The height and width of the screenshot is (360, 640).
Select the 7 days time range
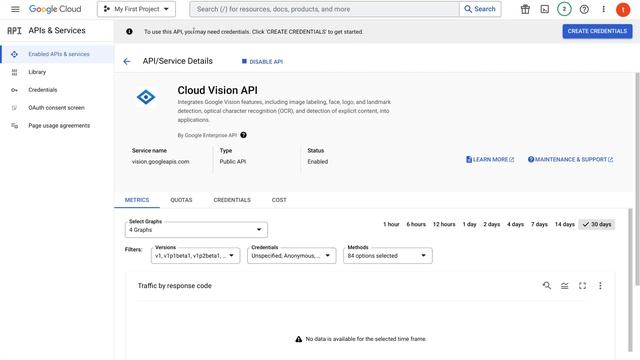click(x=539, y=224)
